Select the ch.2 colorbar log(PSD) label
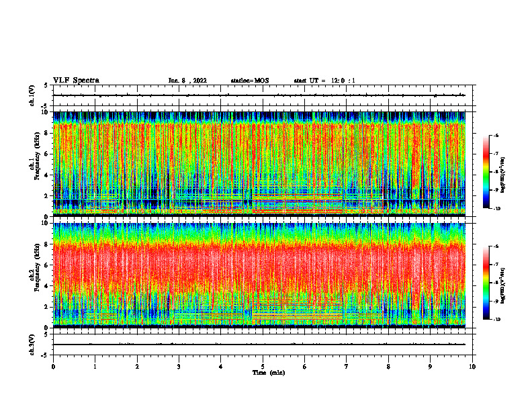The image size is (532, 411). (x=503, y=285)
